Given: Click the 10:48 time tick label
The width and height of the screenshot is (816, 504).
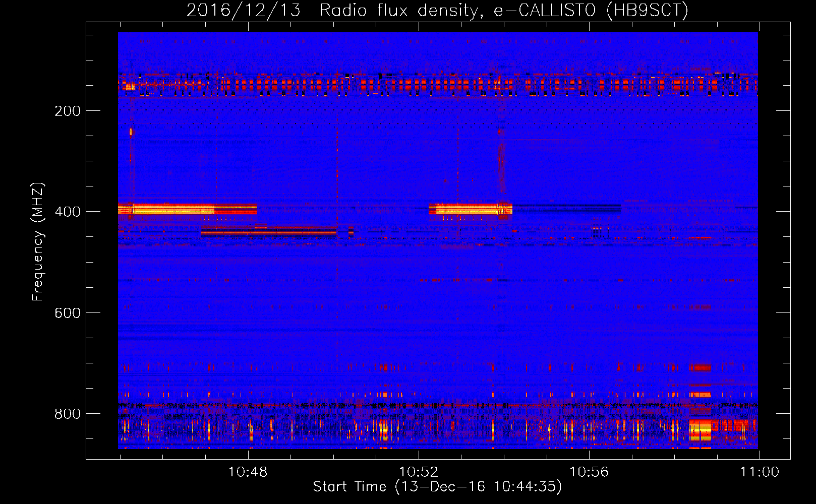Looking at the screenshot, I should coord(248,472).
